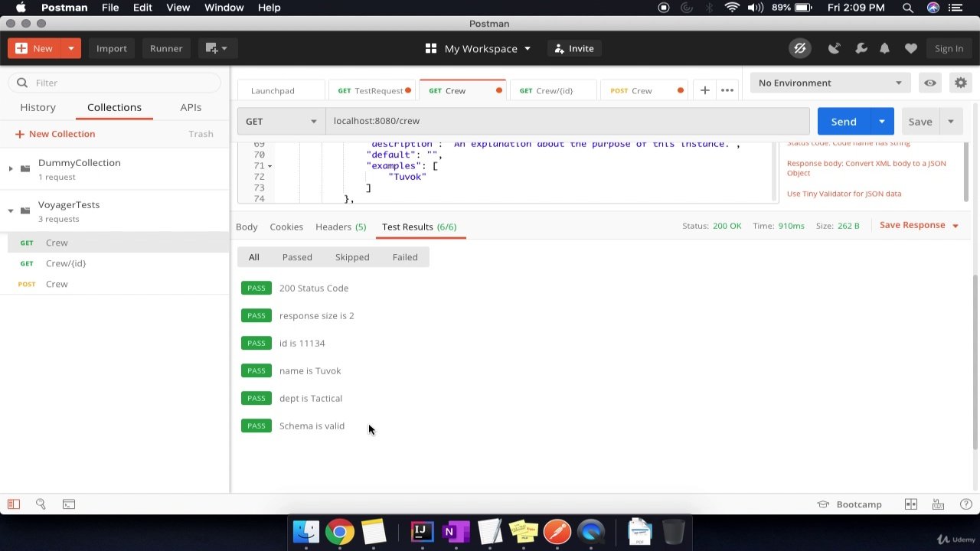Open the wrench settings icon
This screenshot has width=980, height=551.
pos(861,48)
